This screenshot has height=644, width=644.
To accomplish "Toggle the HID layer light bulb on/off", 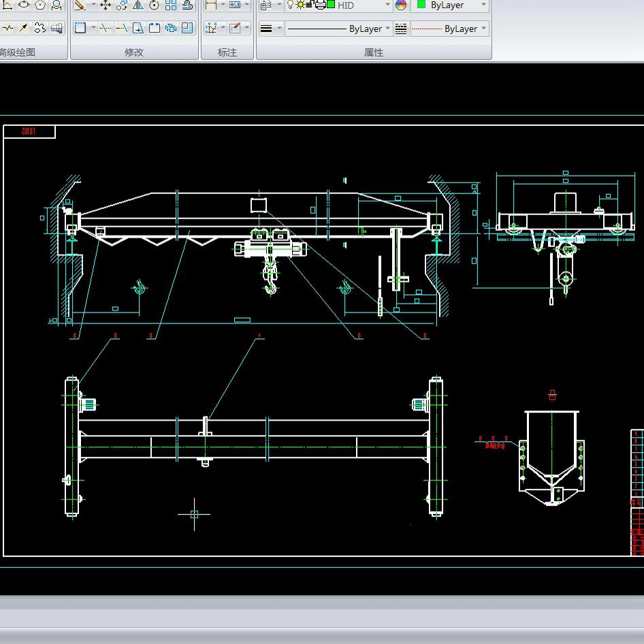I will tap(291, 5).
